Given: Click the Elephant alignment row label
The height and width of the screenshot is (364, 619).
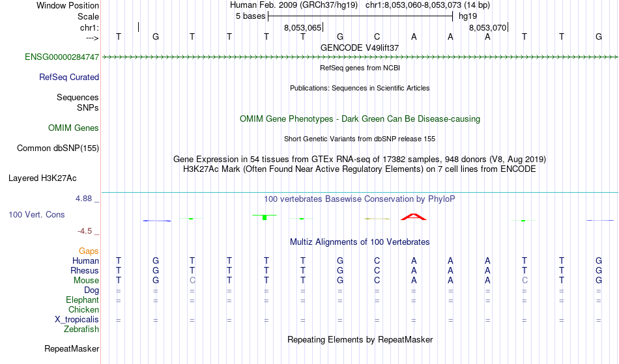Looking at the screenshot, I should 83,300.
